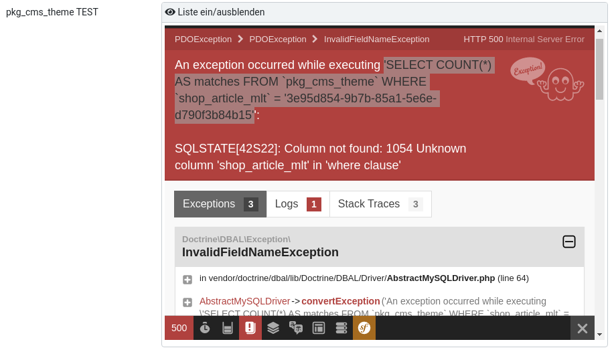Close the Symfony debug toolbar

pos(583,329)
